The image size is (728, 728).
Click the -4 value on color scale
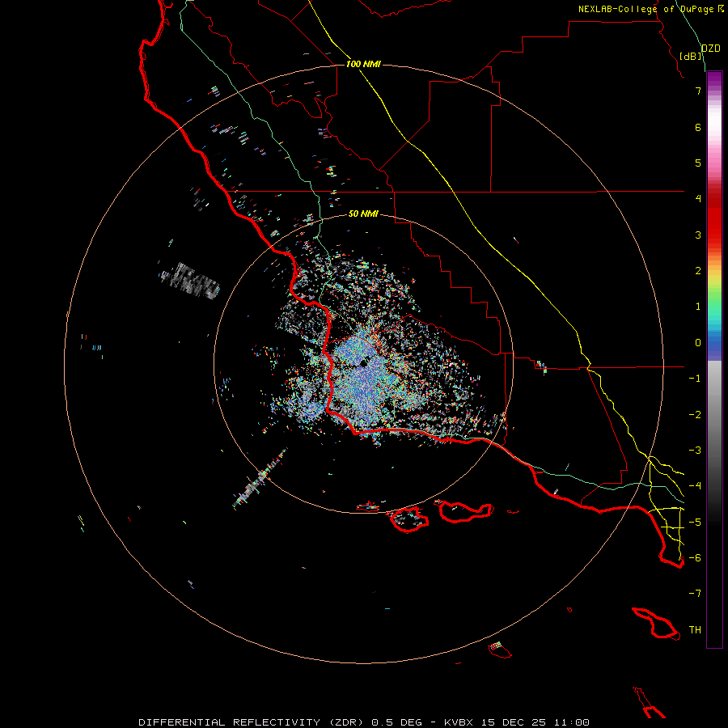pyautogui.click(x=695, y=486)
